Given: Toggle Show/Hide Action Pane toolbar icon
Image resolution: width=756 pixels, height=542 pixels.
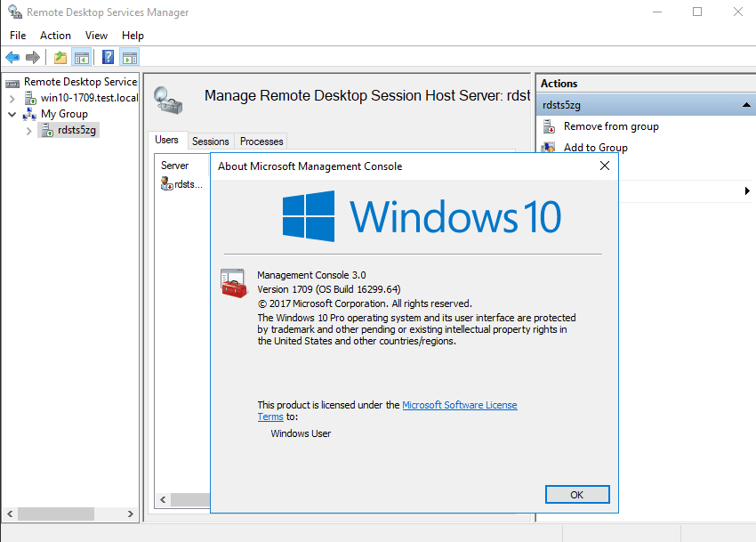Looking at the screenshot, I should coord(130,58).
